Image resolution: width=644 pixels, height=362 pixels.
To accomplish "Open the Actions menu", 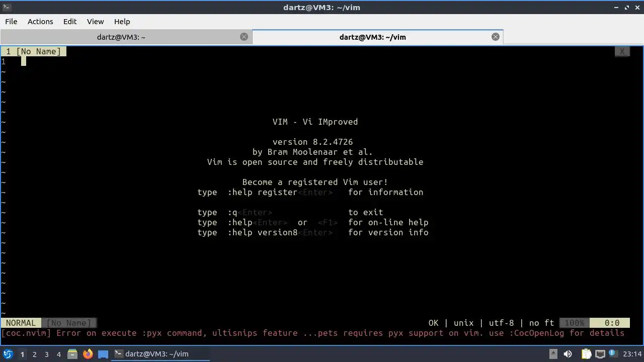I will [x=40, y=21].
